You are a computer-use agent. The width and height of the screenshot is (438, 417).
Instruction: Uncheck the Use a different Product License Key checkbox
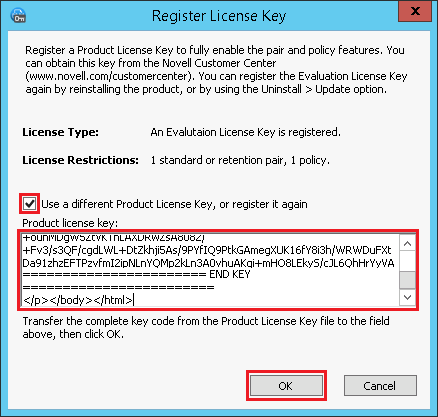[30, 203]
